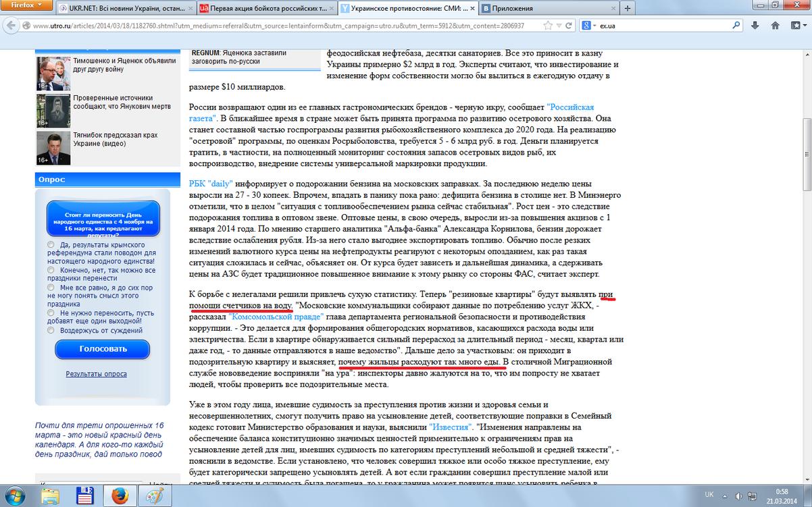The image size is (812, 507).
Task: Open the floppy-disk app in taskbar
Action: coord(86,497)
